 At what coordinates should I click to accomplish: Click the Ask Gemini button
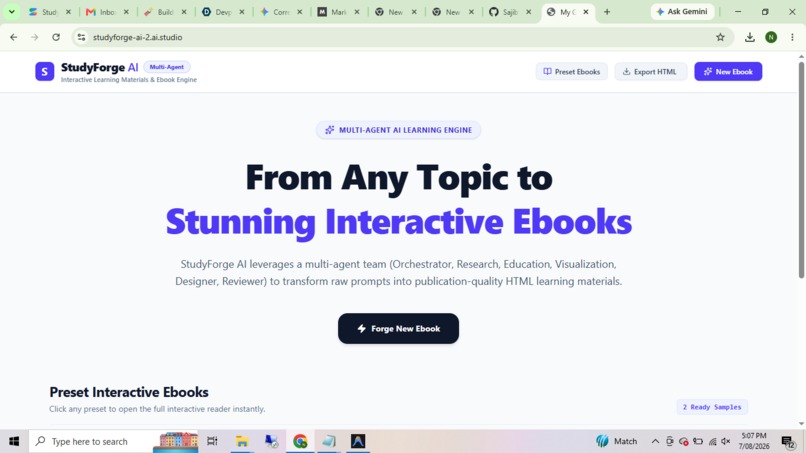683,11
